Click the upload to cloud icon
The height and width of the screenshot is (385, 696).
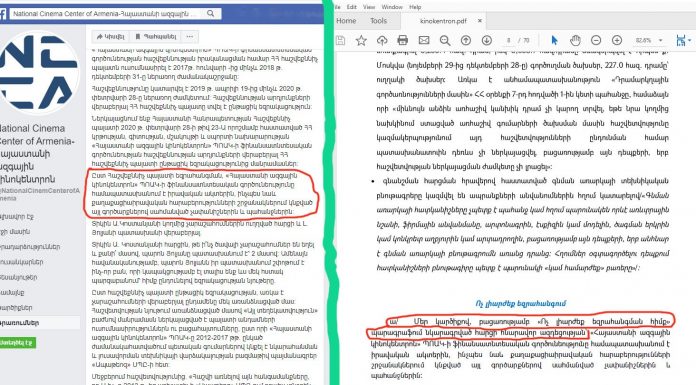(x=382, y=40)
